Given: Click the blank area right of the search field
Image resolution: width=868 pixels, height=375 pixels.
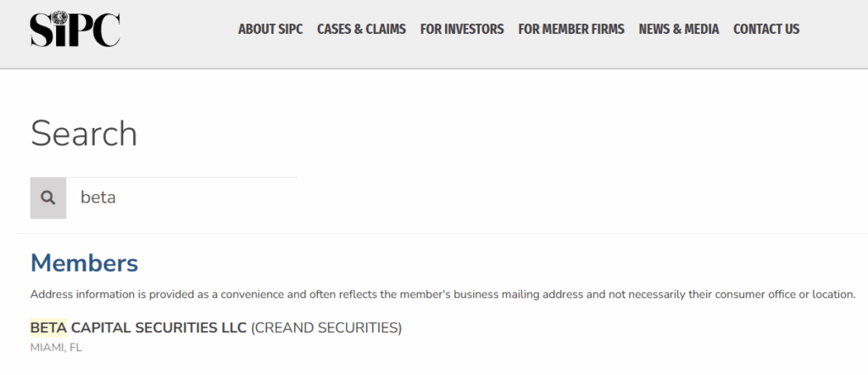Looking at the screenshot, I should (551, 198).
